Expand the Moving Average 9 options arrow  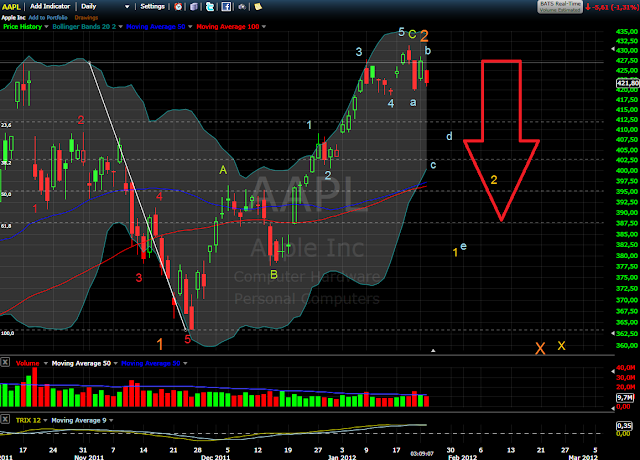tap(111, 420)
